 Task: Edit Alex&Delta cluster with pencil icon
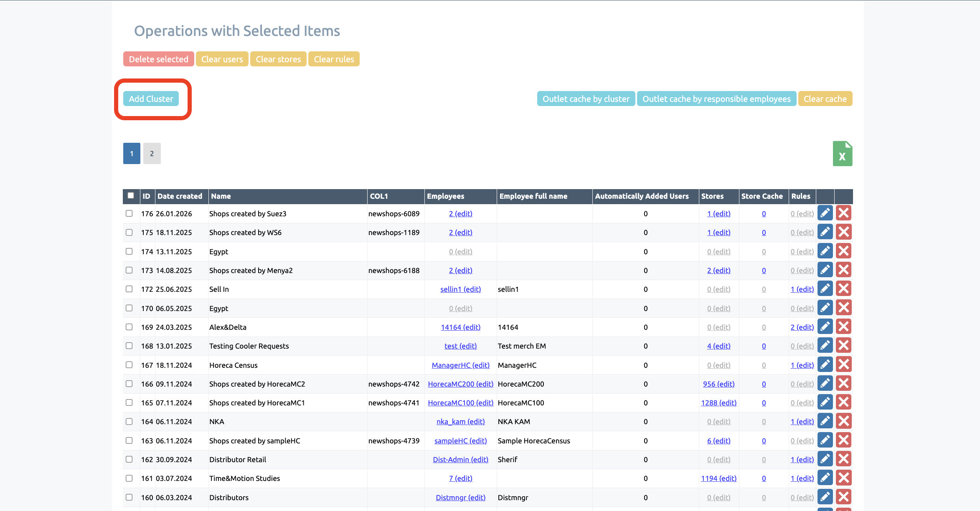tap(825, 327)
